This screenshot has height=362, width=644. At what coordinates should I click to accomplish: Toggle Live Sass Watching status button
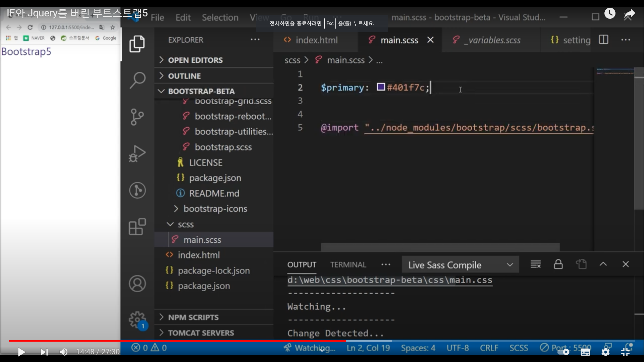click(309, 348)
